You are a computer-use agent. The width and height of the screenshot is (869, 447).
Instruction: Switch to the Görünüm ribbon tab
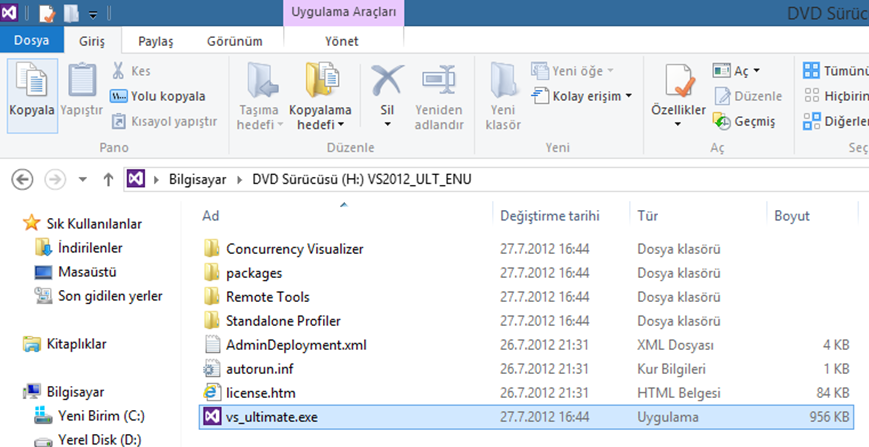point(235,41)
